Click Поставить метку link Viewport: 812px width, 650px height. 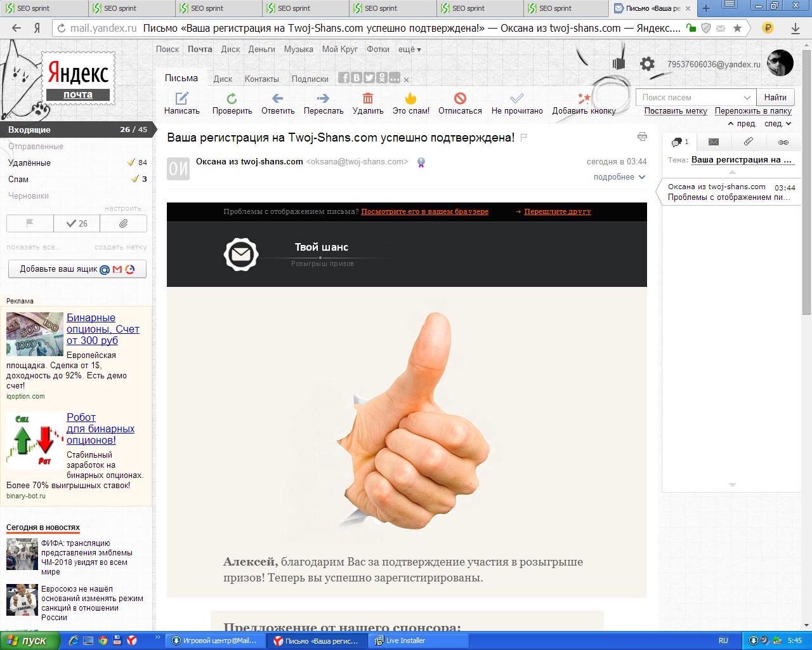676,110
